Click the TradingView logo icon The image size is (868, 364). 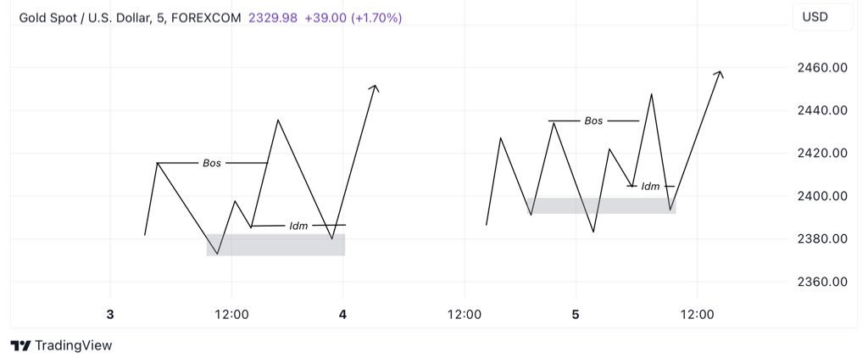20,346
